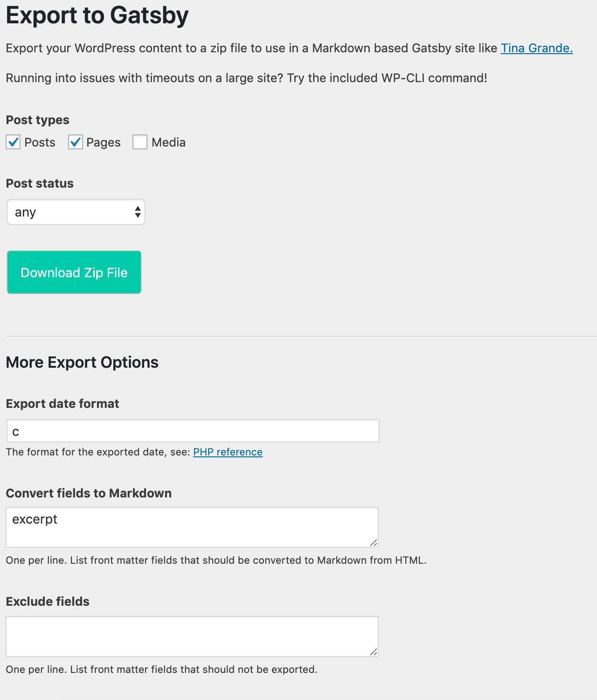Click the Download Zip File button

(74, 272)
